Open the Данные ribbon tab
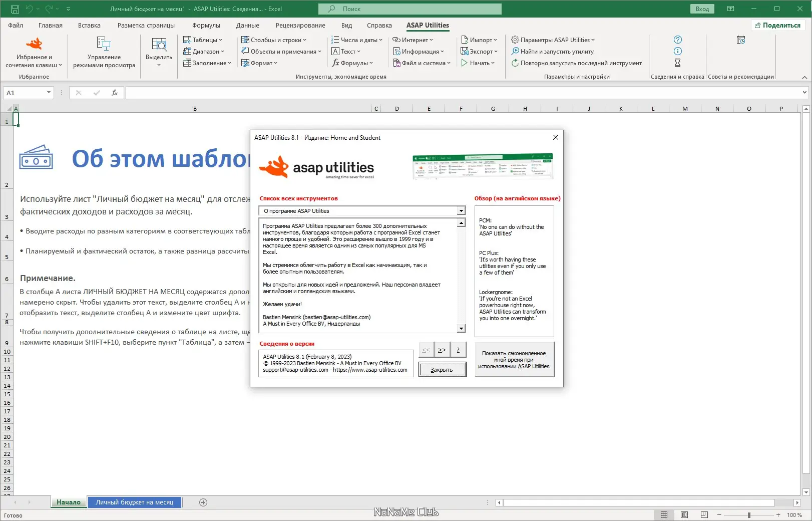Image resolution: width=812 pixels, height=521 pixels. [x=248, y=26]
